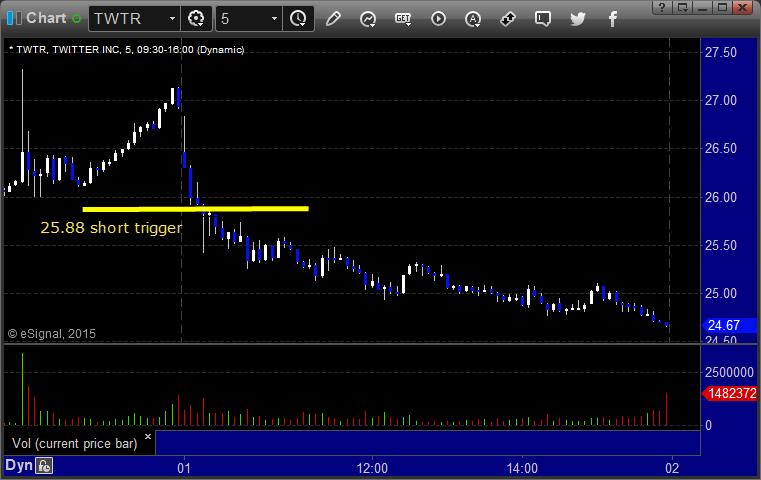Viewport: 761px width, 480px height.
Task: Click the 25.50 price axis label
Action: pos(721,245)
